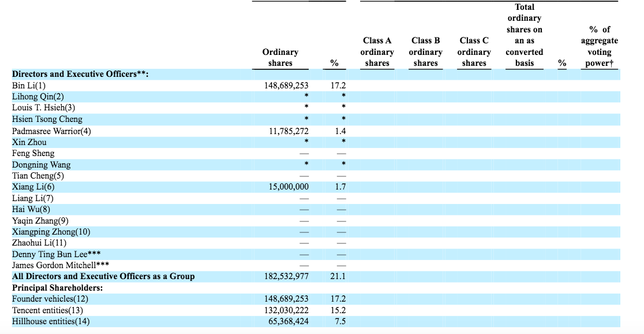The image size is (644, 334).
Task: Click the Founder vehicles(12) row label
Action: click(50, 299)
